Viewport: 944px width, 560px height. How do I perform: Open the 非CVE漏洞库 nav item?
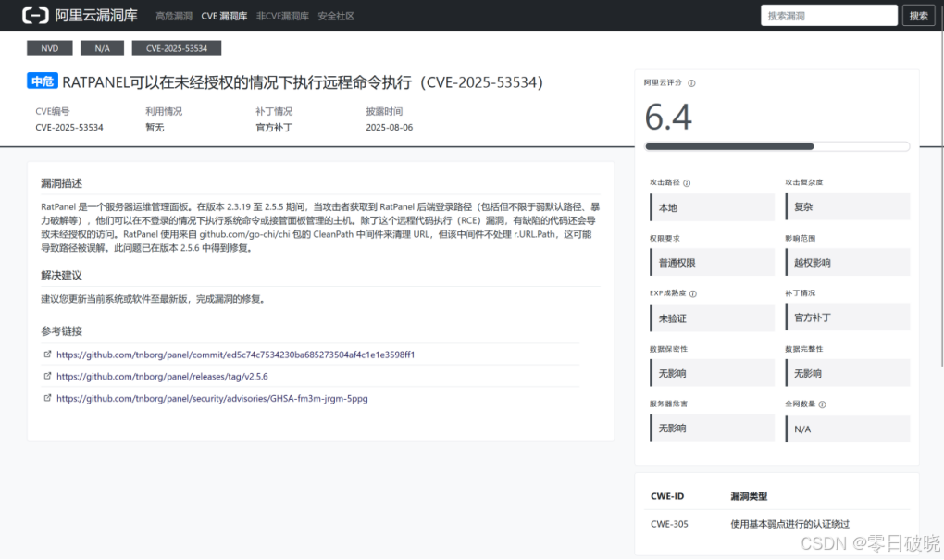[x=282, y=17]
